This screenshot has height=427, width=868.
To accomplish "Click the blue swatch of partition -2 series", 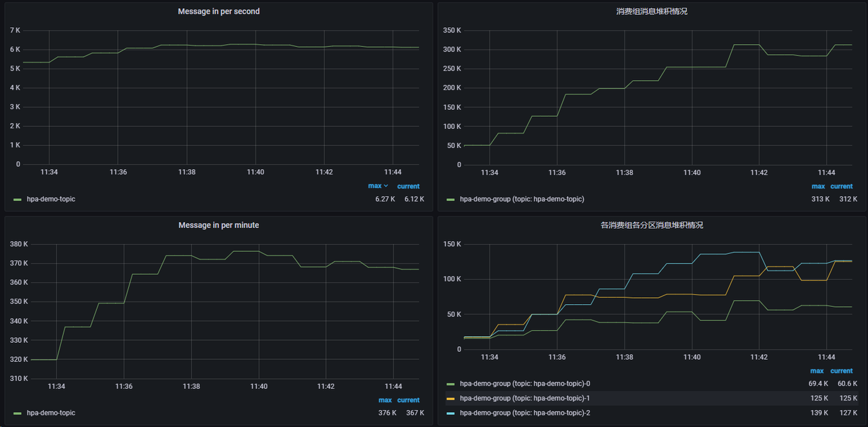I will pyautogui.click(x=450, y=413).
